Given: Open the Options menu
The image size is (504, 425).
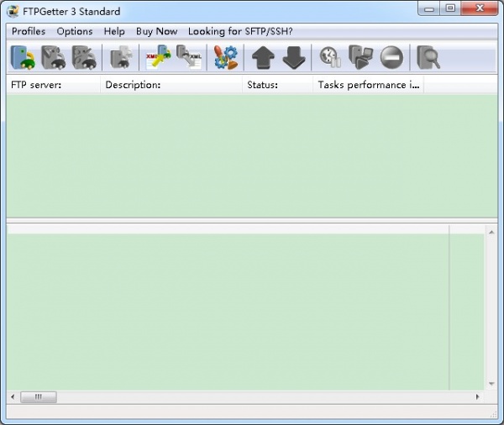Looking at the screenshot, I should point(75,31).
